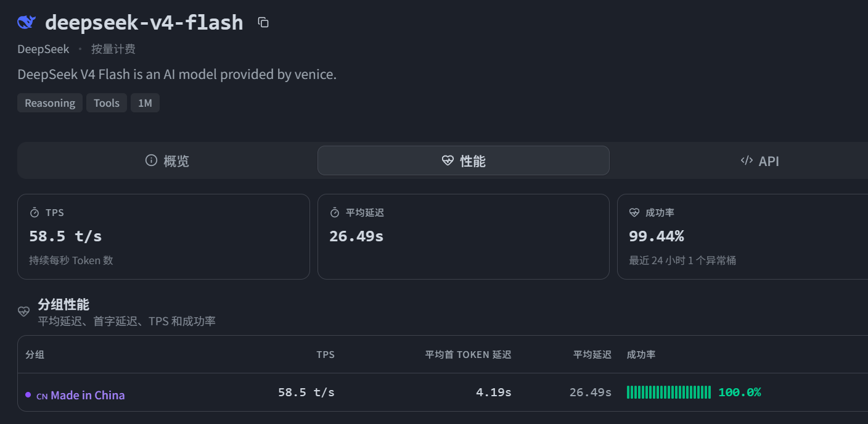
Task: Sort by the TPS column header
Action: tap(325, 354)
